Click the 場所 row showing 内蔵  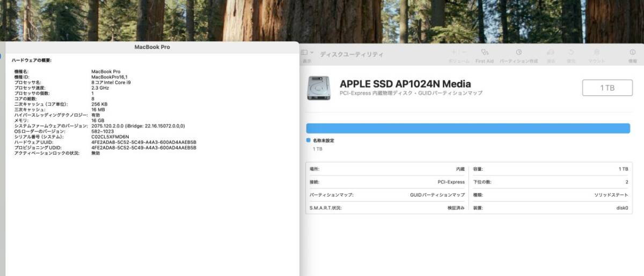(387, 169)
